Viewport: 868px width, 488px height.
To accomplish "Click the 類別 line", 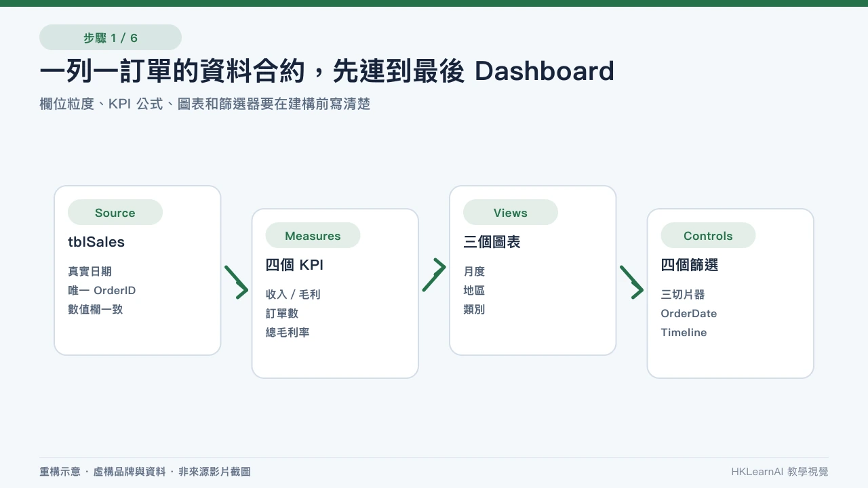I will point(474,309).
